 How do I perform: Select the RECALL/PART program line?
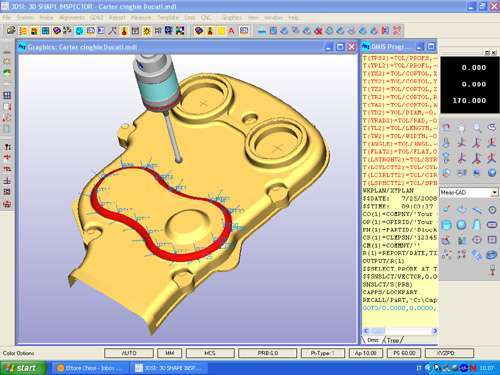400,300
